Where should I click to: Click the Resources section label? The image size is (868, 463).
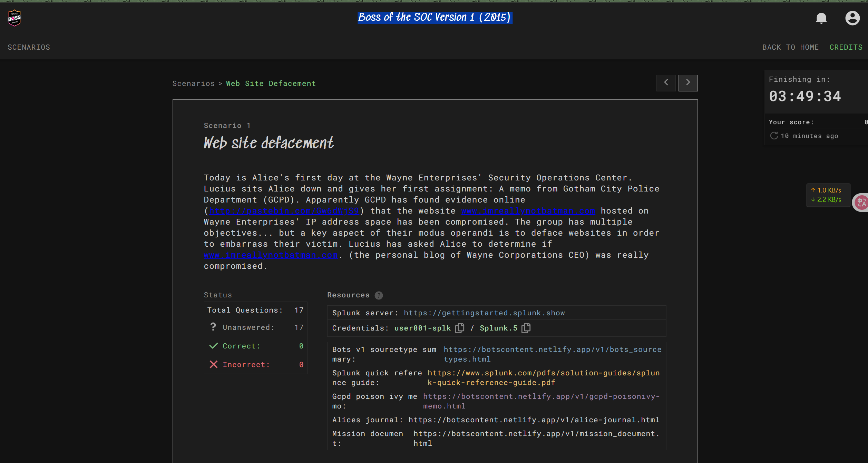point(348,295)
